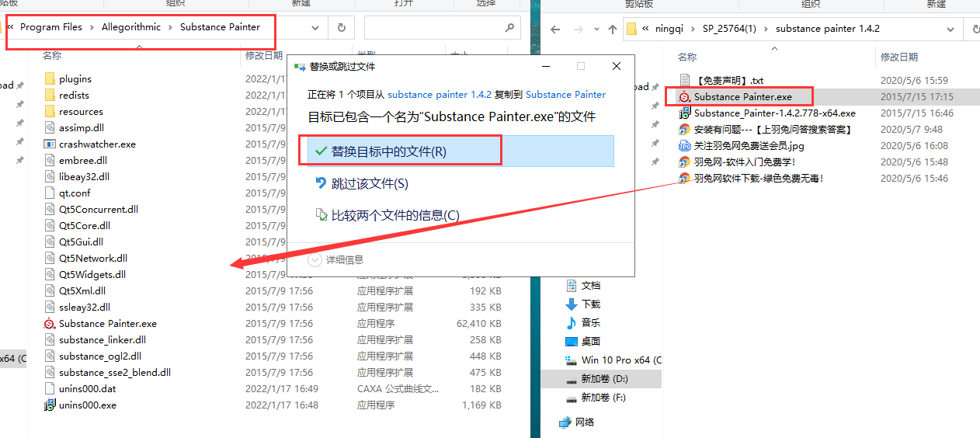This screenshot has height=438, width=980.
Task: Select substance_linker.dll file
Action: (103, 339)
